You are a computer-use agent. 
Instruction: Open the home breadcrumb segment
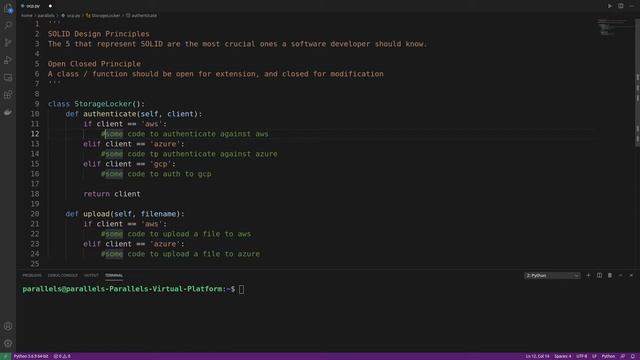27,16
